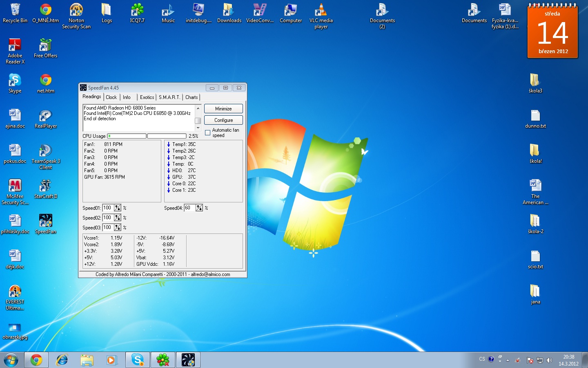The image size is (588, 368).
Task: Switch to the Readings tab
Action: pyautogui.click(x=92, y=96)
